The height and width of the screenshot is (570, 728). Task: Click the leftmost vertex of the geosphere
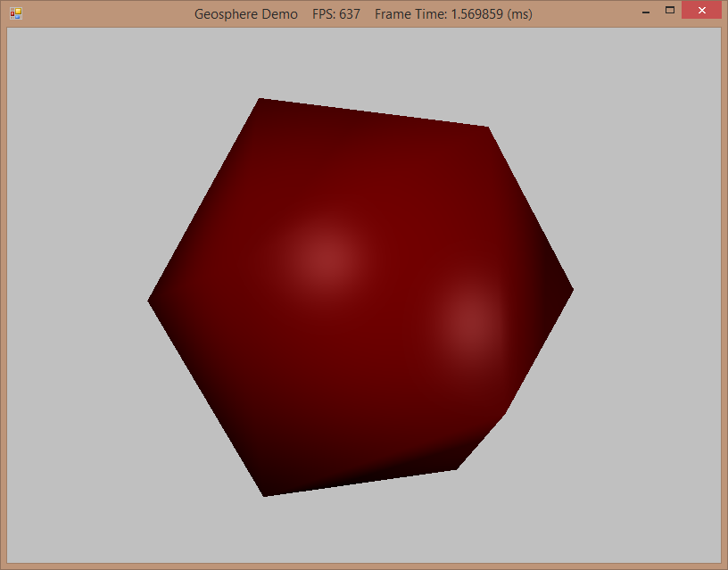[151, 301]
